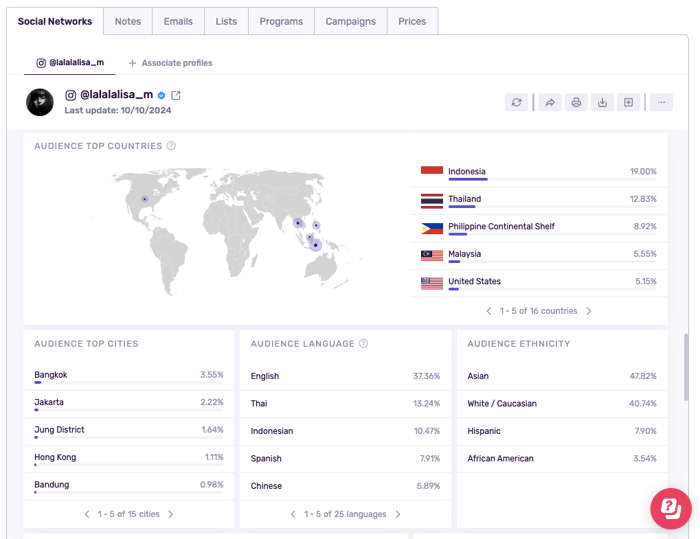This screenshot has height=539, width=700.
Task: Click the Audience Language help icon
Action: [x=364, y=344]
